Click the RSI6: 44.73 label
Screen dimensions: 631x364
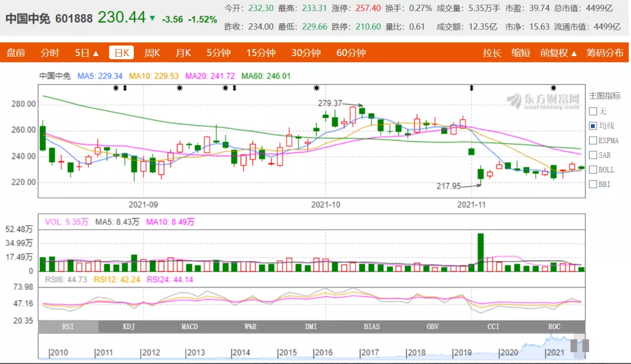coord(66,279)
